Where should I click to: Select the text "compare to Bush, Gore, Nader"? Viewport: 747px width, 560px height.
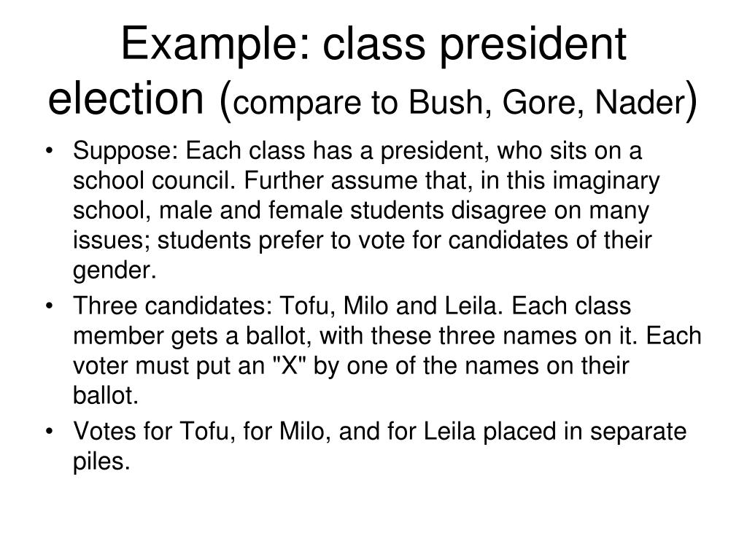point(459,102)
